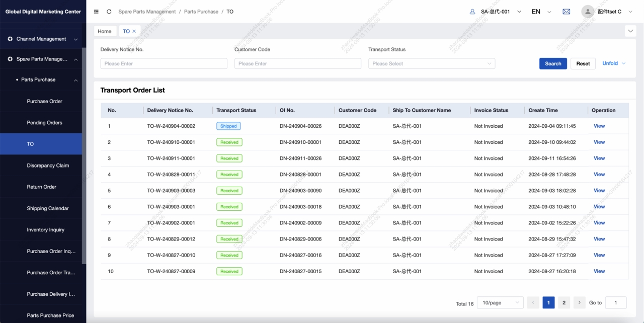View transport order TO-W-240903-00001
This screenshot has height=323, width=644.
tap(599, 206)
